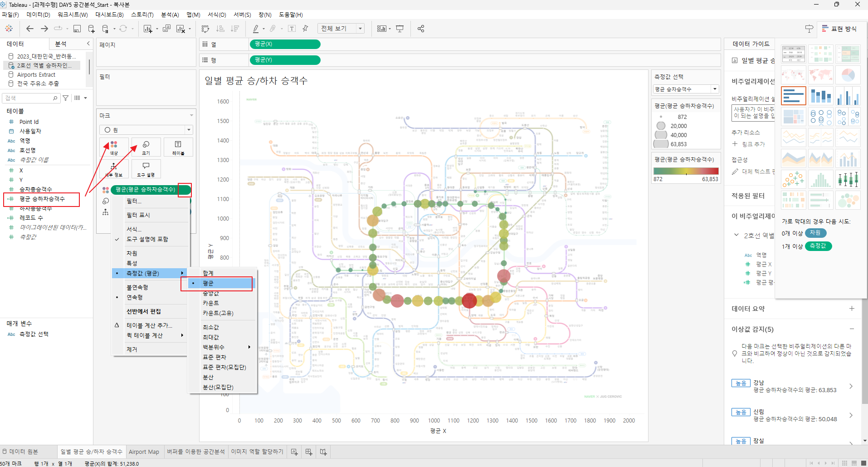Click the '표현 방식' Show Me button
The width and height of the screenshot is (868, 467).
pyautogui.click(x=839, y=29)
